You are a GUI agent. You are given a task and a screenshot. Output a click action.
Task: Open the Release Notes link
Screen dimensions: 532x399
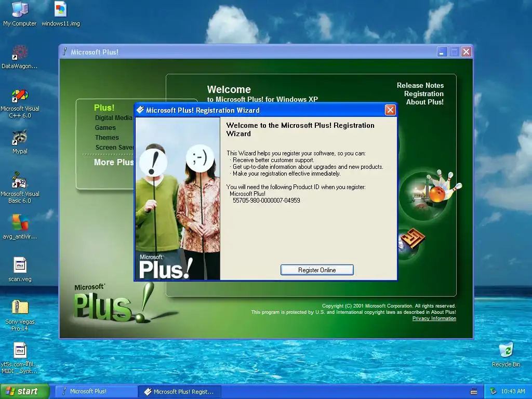click(420, 86)
